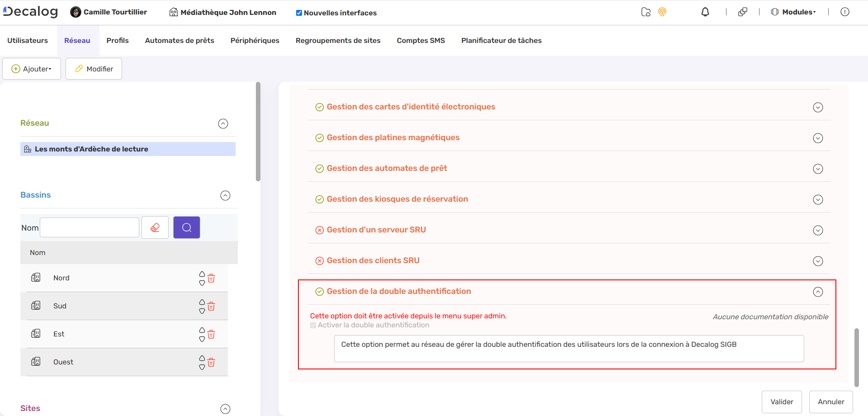Collapse the Gestion de la double authentification section
This screenshot has width=868, height=416.
(818, 292)
